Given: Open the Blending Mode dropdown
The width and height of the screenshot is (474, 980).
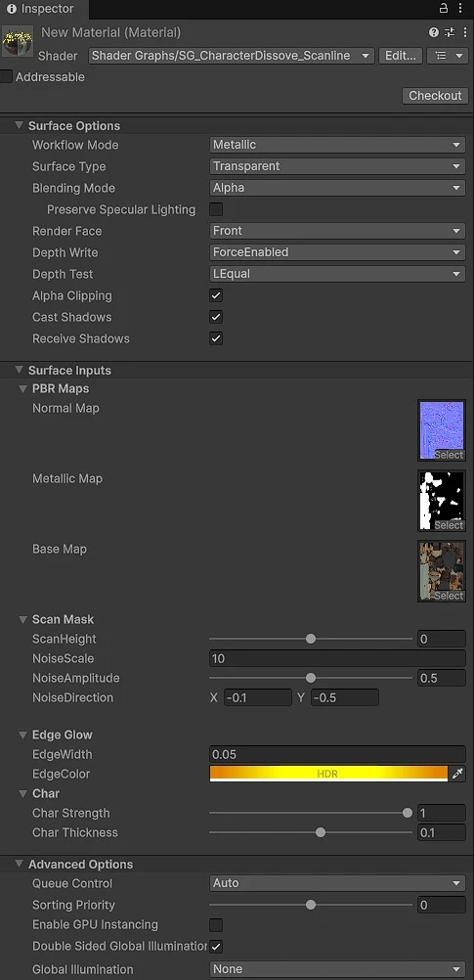Looking at the screenshot, I should [x=337, y=188].
